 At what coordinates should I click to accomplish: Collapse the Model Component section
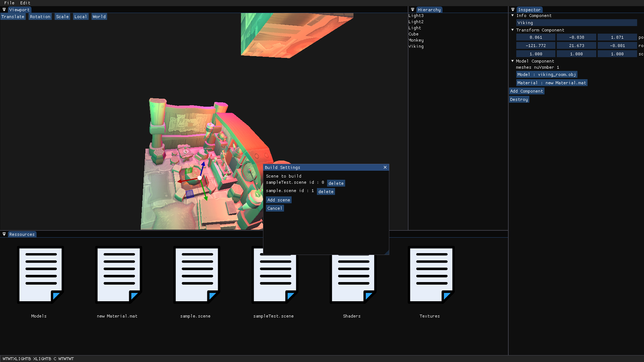tap(513, 61)
